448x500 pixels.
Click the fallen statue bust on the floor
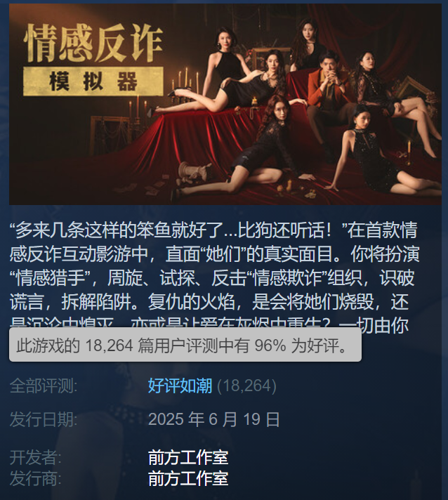tap(194, 172)
